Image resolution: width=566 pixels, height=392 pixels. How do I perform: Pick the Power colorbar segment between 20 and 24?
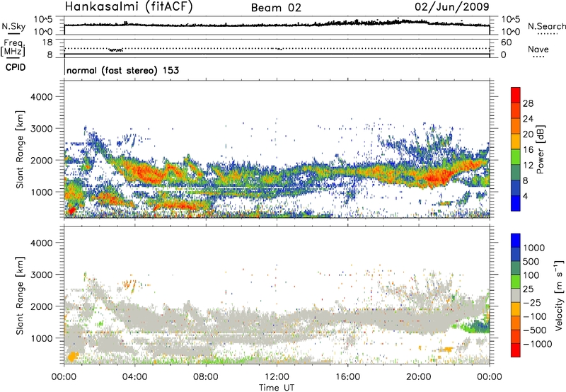tap(516, 127)
